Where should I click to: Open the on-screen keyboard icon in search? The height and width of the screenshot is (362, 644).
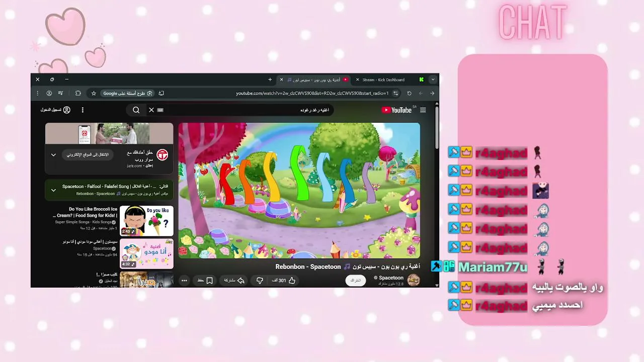pyautogui.click(x=160, y=110)
